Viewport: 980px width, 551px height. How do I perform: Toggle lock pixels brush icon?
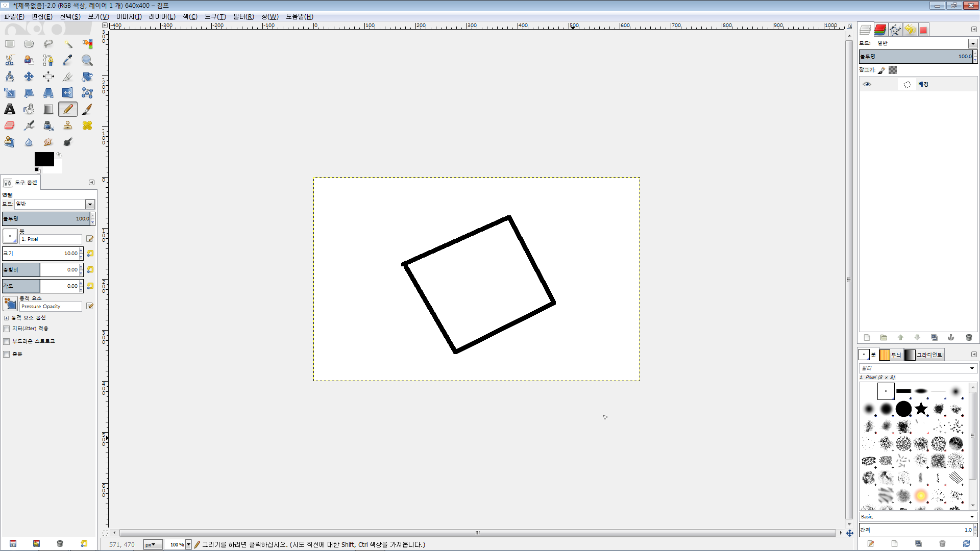pyautogui.click(x=881, y=70)
